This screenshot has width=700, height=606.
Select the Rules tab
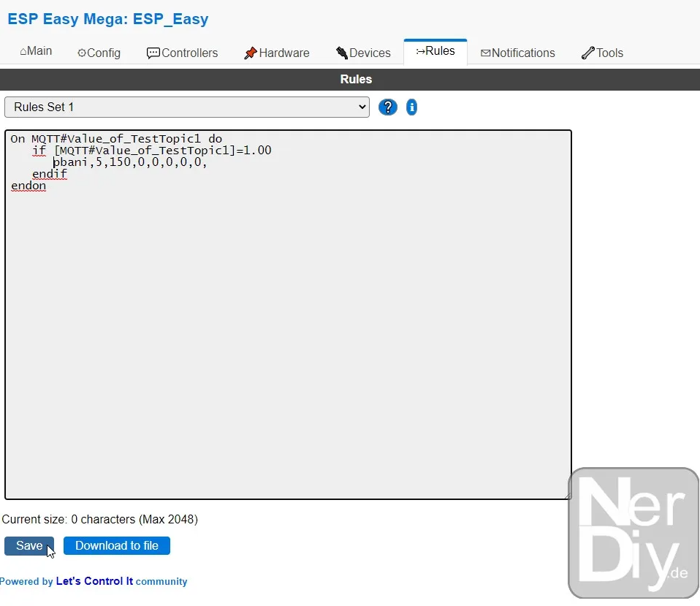click(435, 51)
